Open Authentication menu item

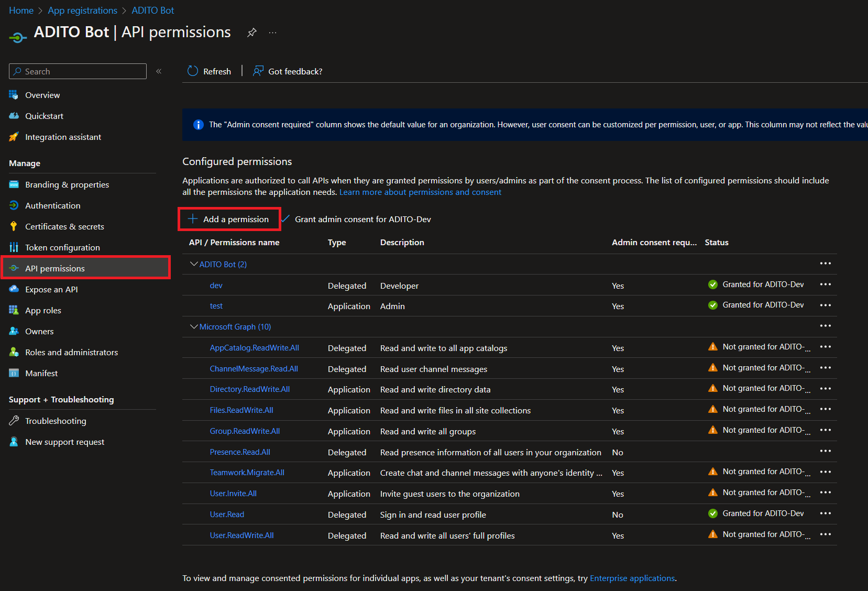[x=52, y=205]
